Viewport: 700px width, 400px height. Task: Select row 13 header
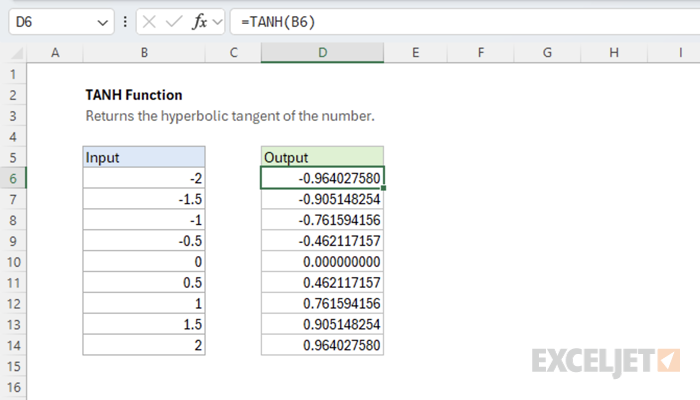[x=13, y=325]
